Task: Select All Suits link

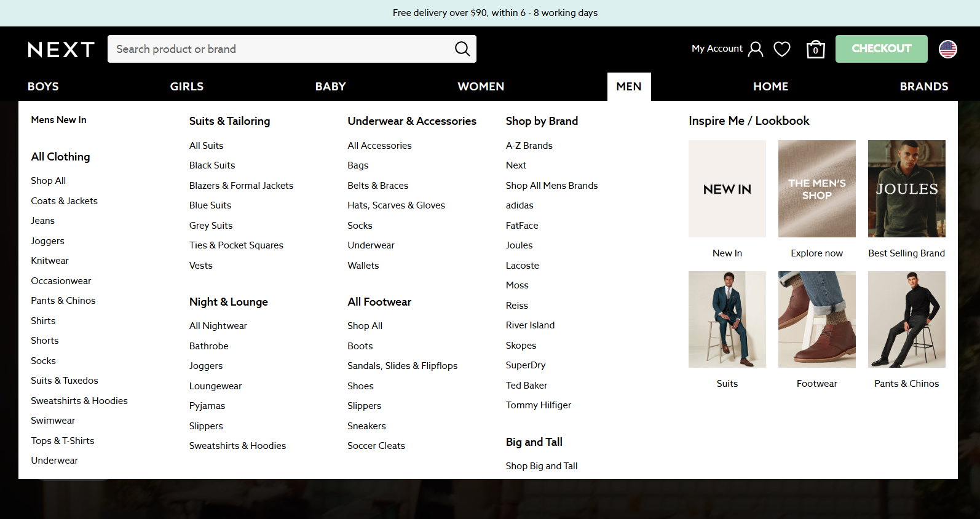Action: (x=207, y=146)
